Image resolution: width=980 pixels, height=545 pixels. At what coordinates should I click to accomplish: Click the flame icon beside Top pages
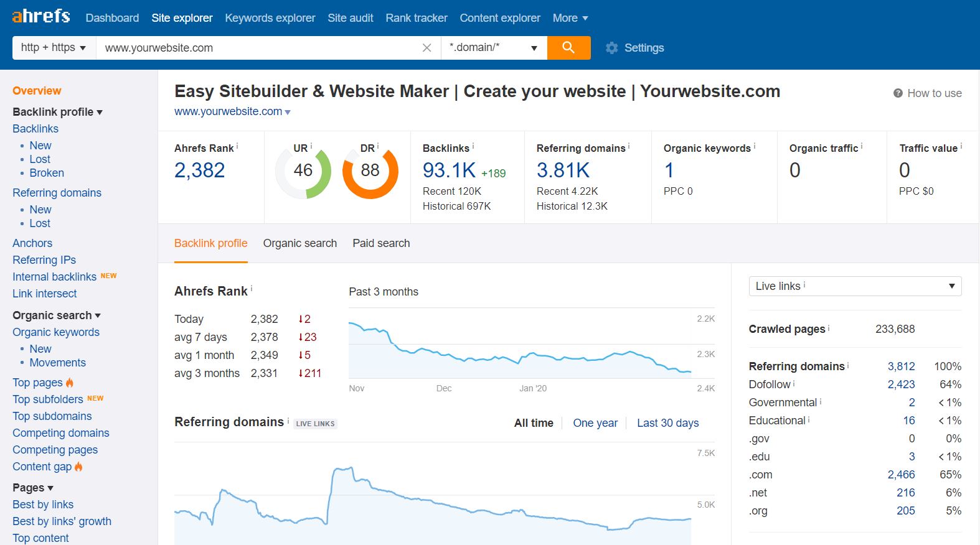pos(70,383)
